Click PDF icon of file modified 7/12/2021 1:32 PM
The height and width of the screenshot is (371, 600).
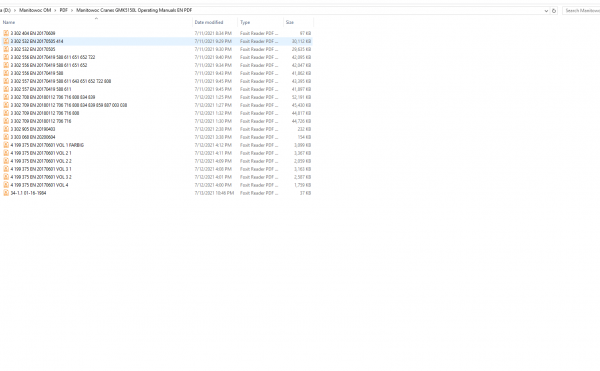coord(6,113)
